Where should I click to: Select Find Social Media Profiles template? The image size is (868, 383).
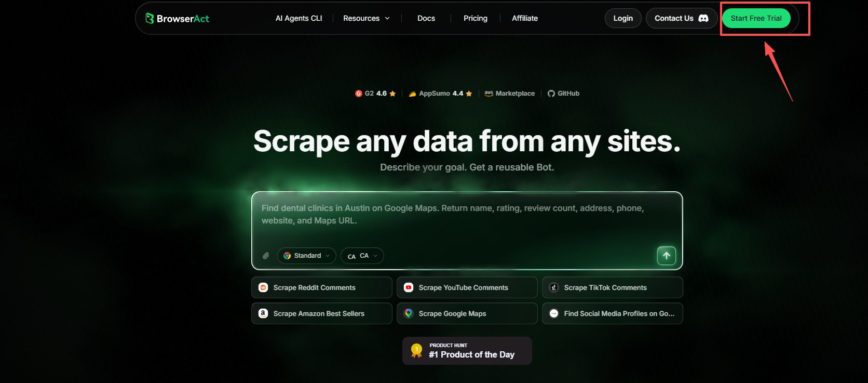pyautogui.click(x=613, y=313)
